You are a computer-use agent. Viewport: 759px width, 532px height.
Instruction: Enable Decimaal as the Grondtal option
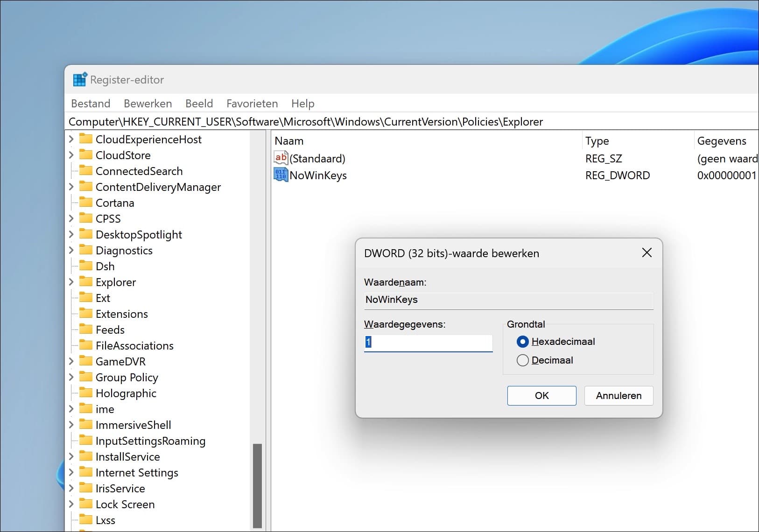(522, 360)
